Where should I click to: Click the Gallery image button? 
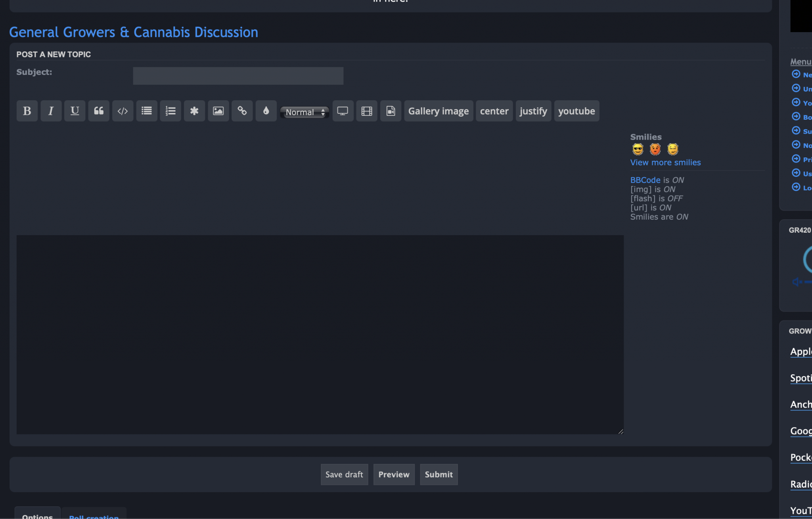point(439,111)
